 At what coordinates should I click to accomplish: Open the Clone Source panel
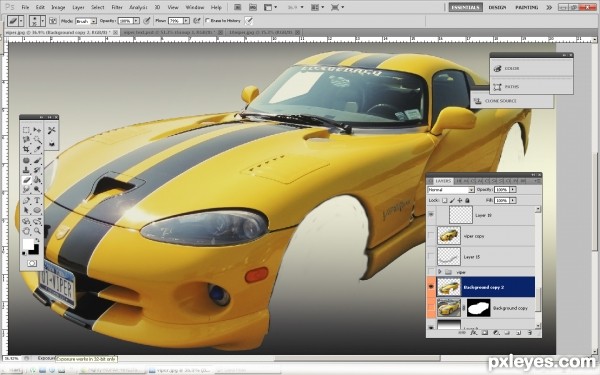(x=512, y=101)
